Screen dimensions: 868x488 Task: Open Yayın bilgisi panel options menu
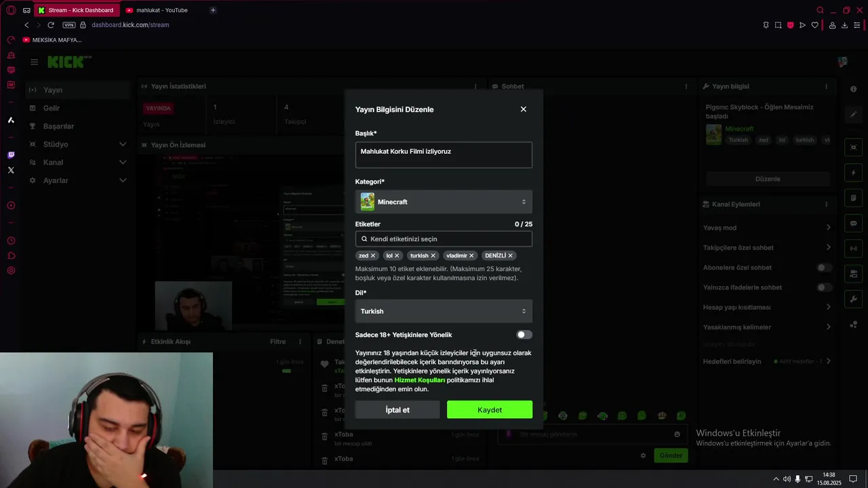coord(826,87)
